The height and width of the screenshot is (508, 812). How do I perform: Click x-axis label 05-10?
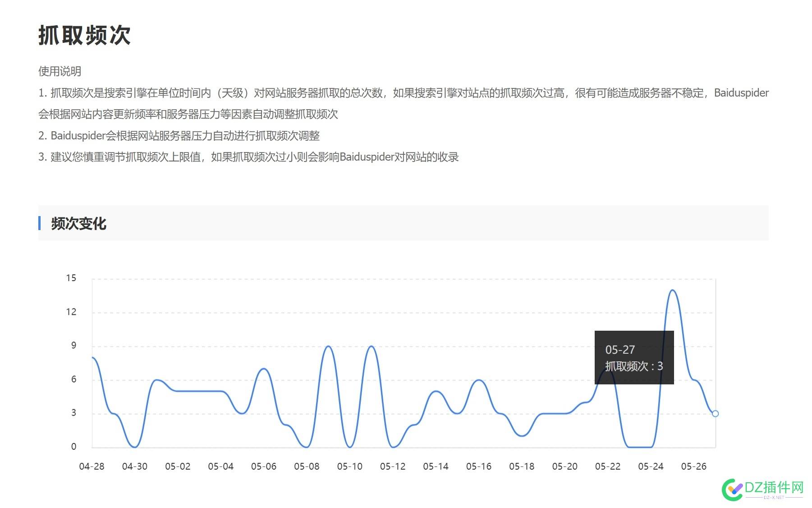click(x=350, y=466)
